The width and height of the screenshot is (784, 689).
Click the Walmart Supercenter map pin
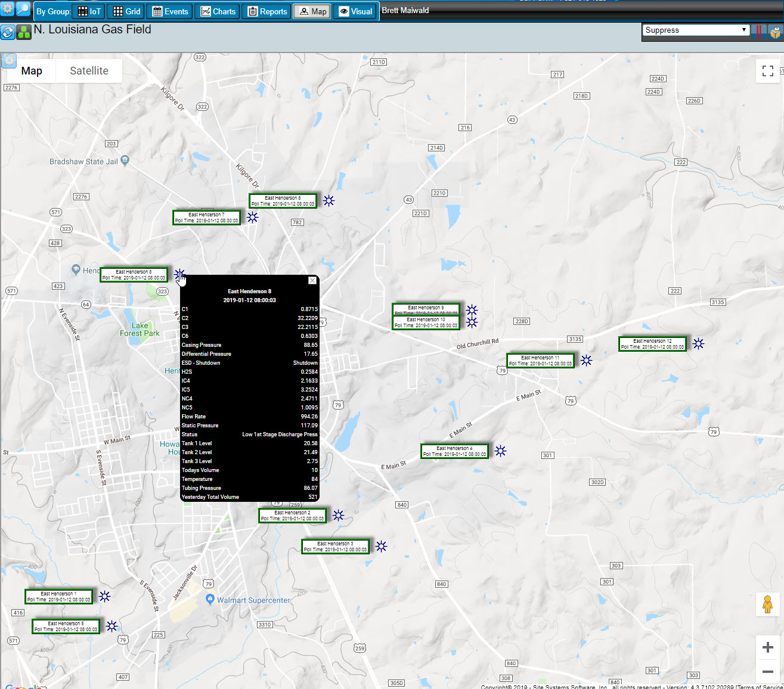tap(210, 599)
